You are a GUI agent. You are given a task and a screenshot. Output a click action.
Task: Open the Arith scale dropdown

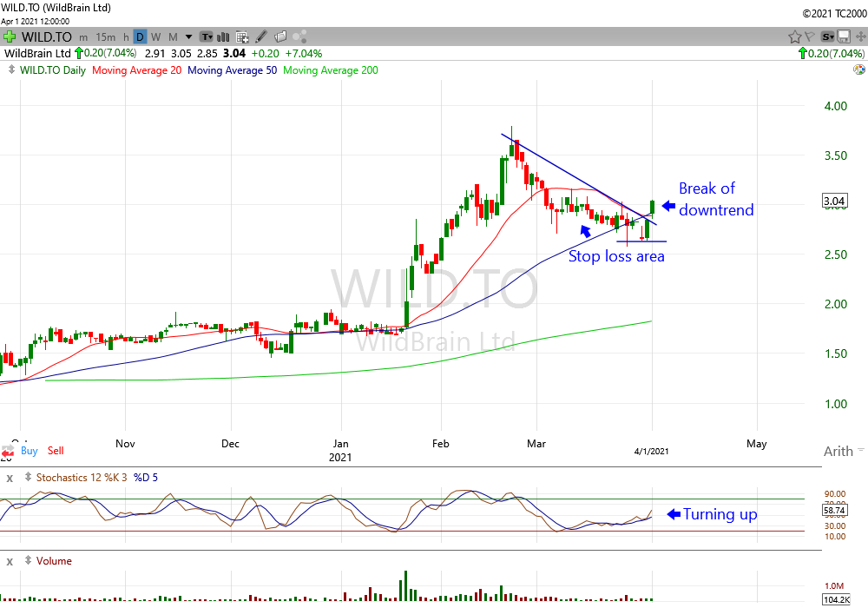coord(844,452)
